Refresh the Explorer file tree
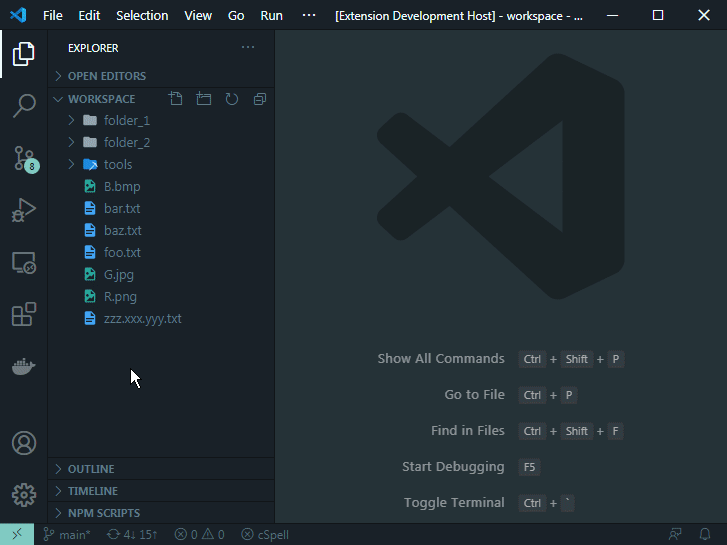 point(232,99)
